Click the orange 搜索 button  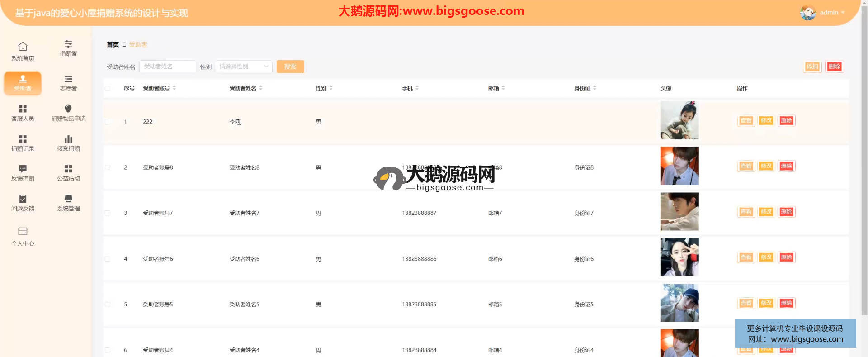290,67
